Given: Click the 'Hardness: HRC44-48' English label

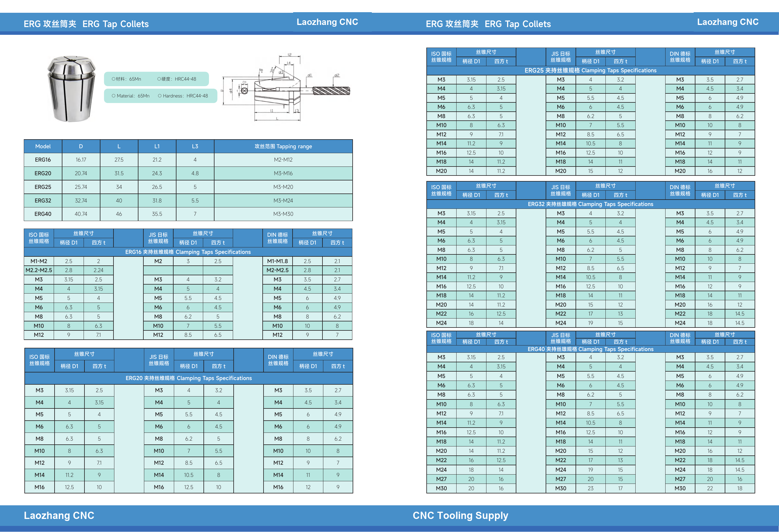Looking at the screenshot, I should click(x=183, y=96).
